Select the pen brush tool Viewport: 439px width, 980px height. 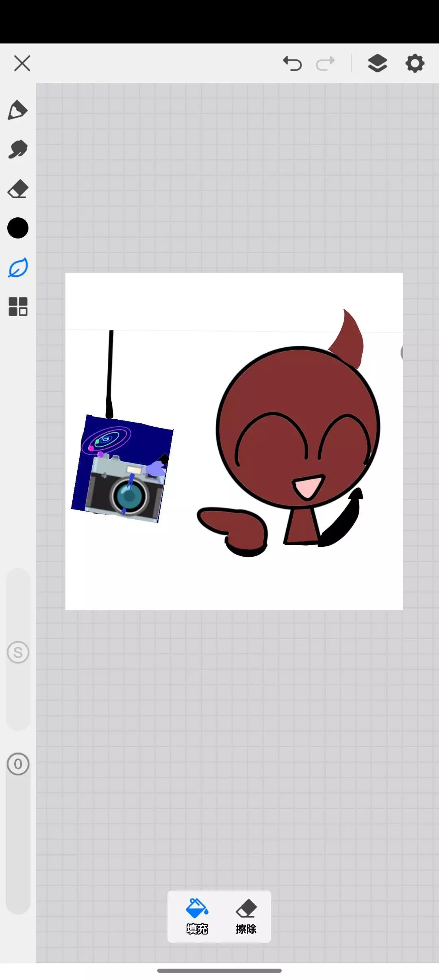point(17,110)
